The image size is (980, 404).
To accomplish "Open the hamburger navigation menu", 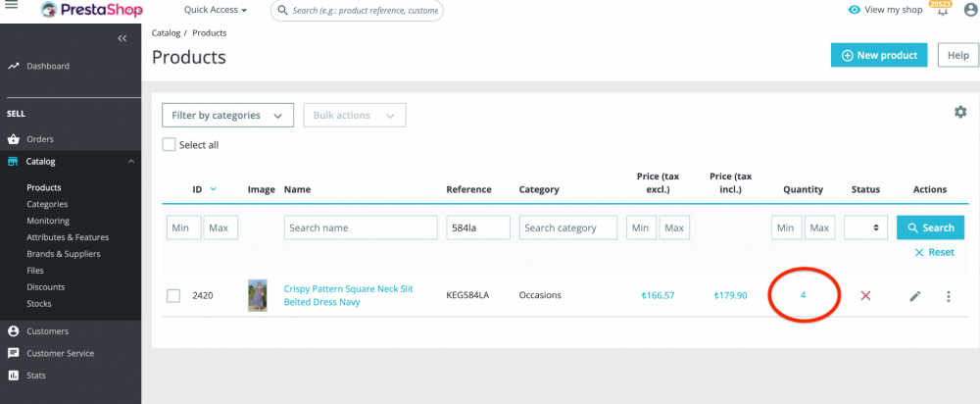I will tap(11, 9).
